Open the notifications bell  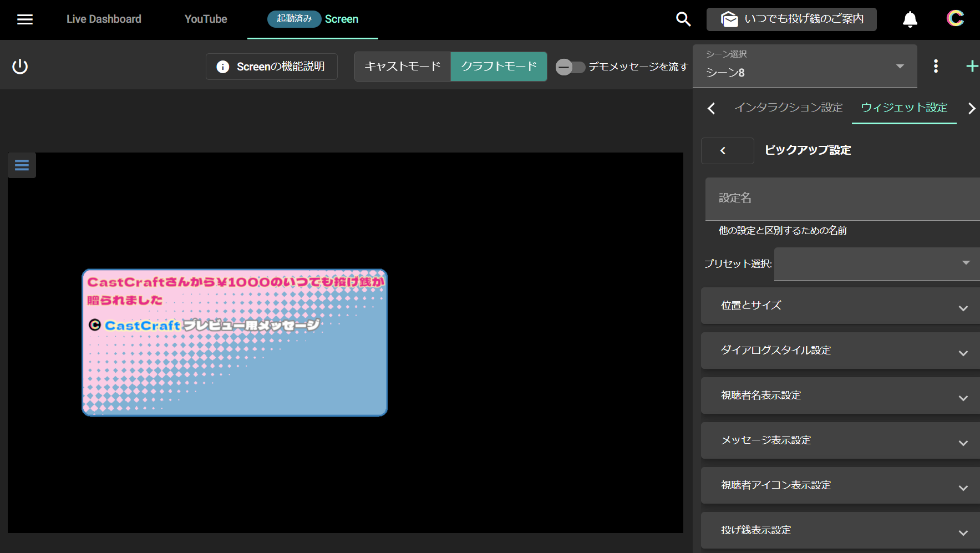click(910, 19)
